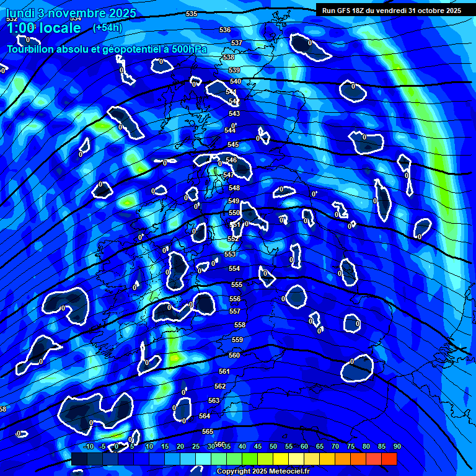
Task: Click the legend value '75'
Action: [351, 446]
